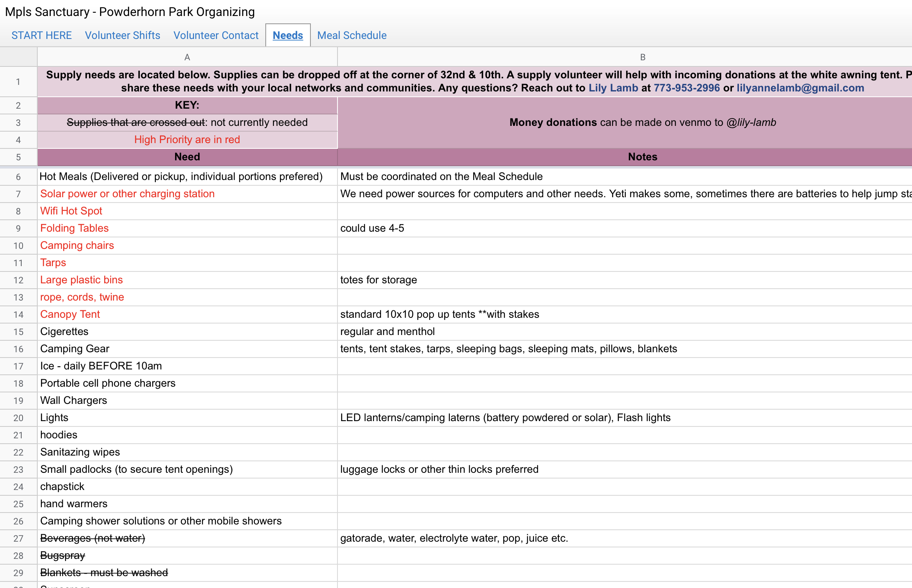Click the 'tents, tent stakes, tarps' note
Image resolution: width=912 pixels, height=588 pixels.
click(x=625, y=349)
